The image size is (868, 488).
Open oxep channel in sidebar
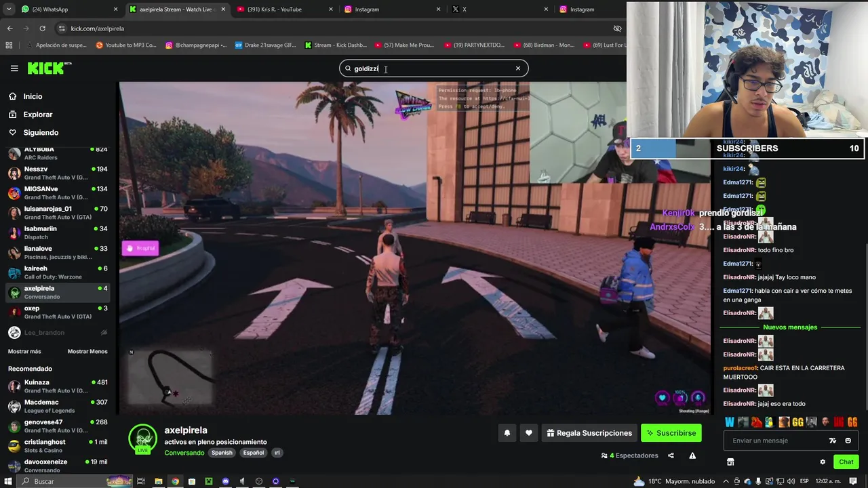tap(58, 312)
